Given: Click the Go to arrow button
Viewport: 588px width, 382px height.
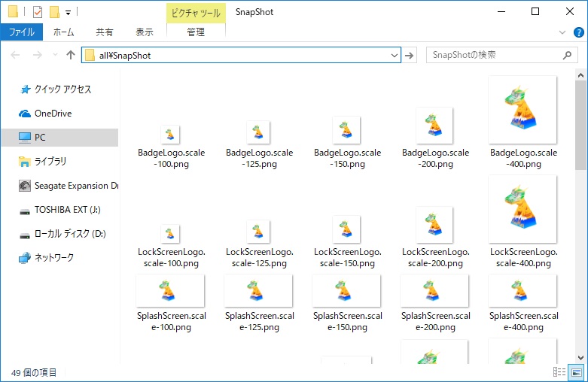Looking at the screenshot, I should 410,56.
